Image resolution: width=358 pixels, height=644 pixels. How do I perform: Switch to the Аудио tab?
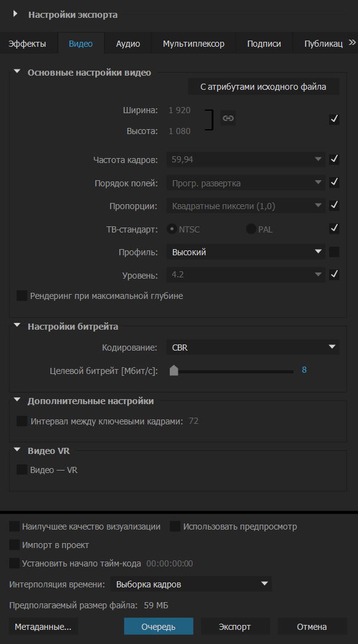tap(128, 44)
